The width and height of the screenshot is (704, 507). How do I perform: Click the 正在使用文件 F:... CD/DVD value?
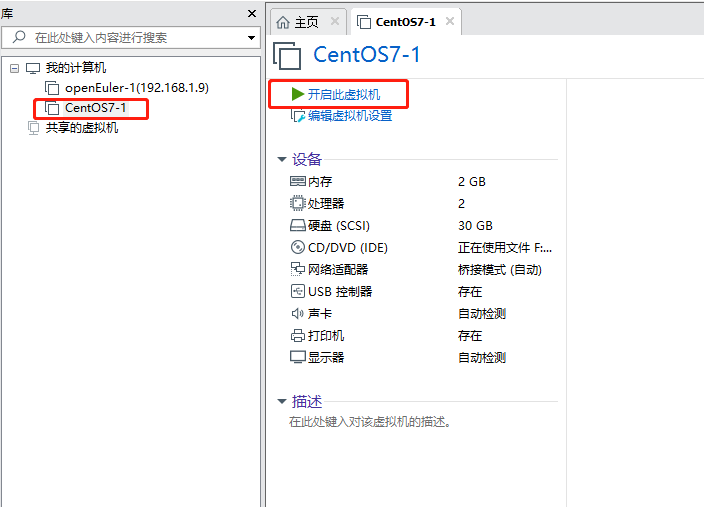point(505,247)
